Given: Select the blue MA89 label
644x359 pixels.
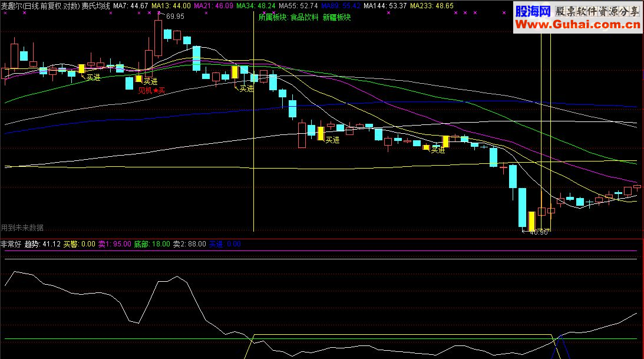Looking at the screenshot, I should click(341, 6).
